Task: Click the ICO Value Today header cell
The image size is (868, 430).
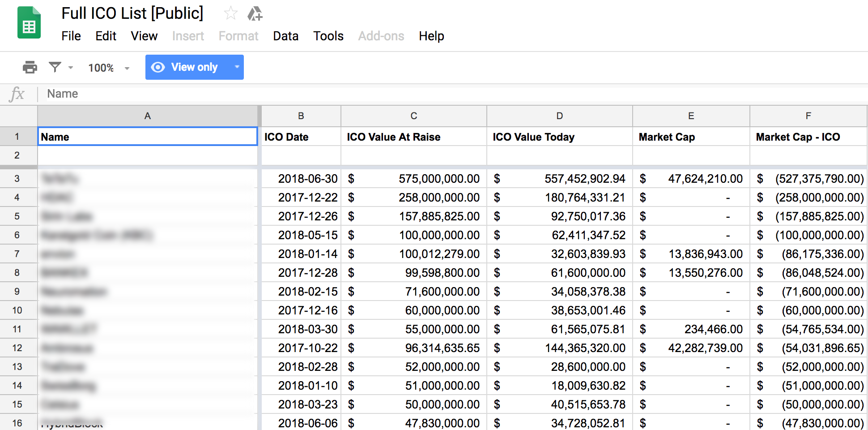Action: [560, 137]
